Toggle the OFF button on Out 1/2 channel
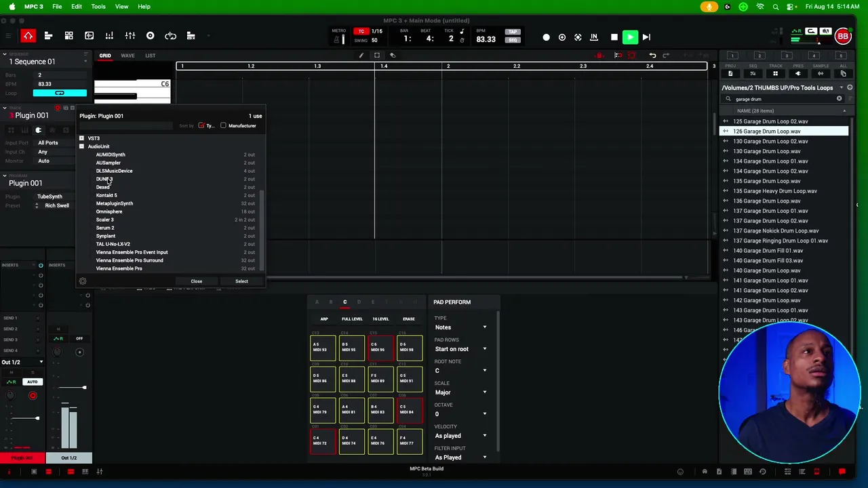868x488 pixels. point(79,338)
